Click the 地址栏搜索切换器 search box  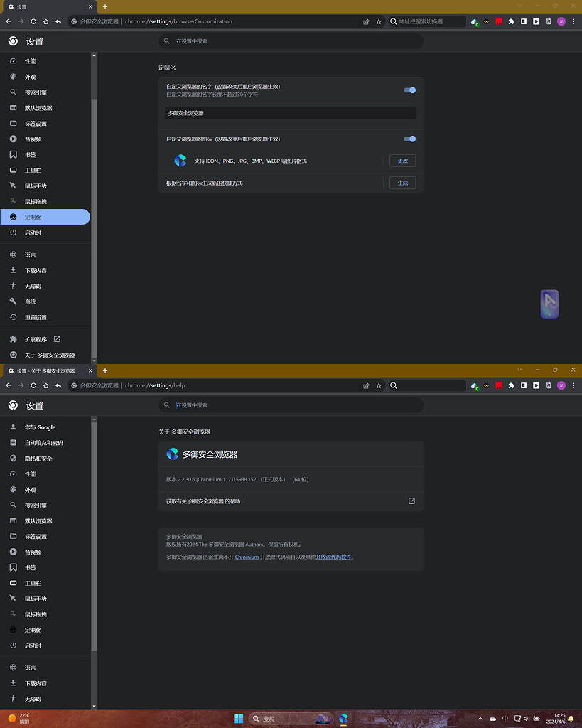(x=427, y=21)
